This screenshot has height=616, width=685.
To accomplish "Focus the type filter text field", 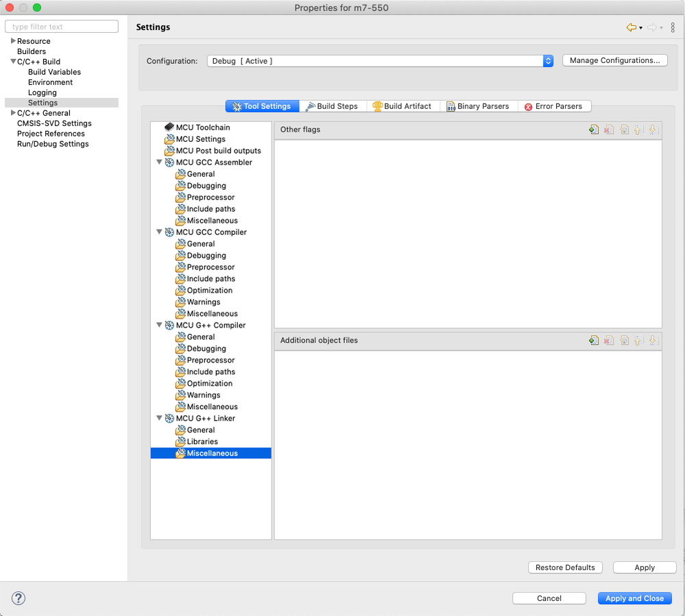I will 62,27.
